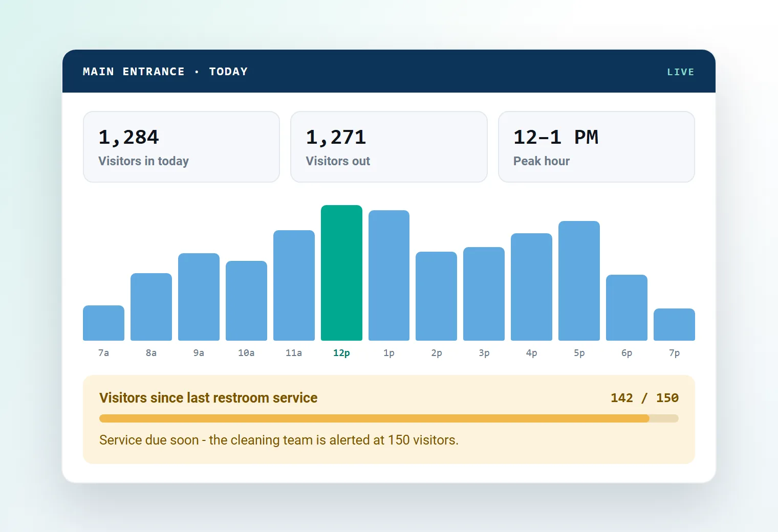This screenshot has width=778, height=532.
Task: Click the 1,284 visitors count
Action: click(x=128, y=137)
